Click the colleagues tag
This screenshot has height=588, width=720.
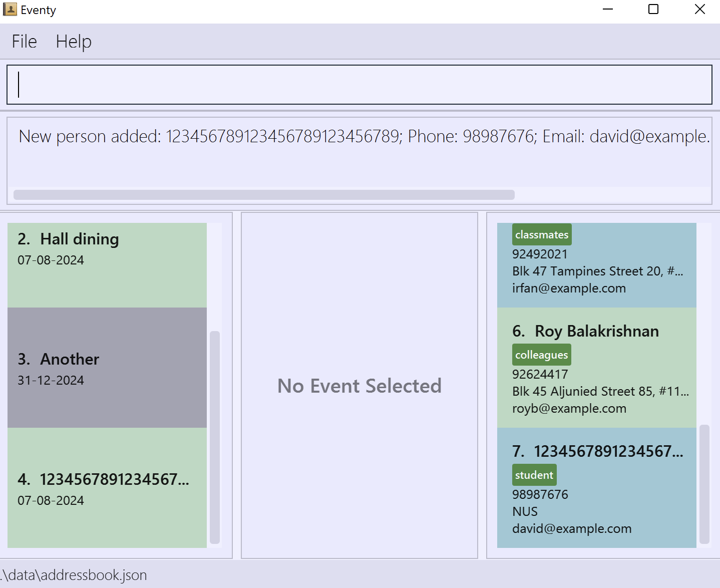542,355
